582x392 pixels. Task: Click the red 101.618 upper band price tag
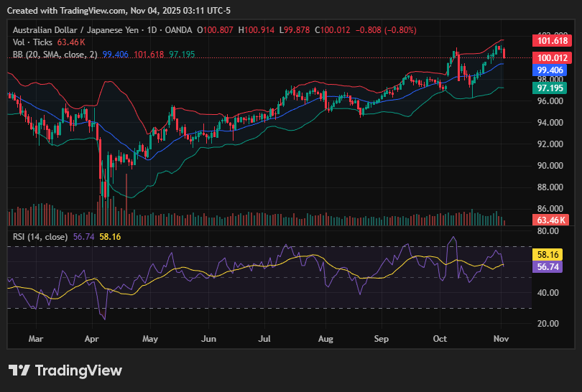pyautogui.click(x=550, y=40)
